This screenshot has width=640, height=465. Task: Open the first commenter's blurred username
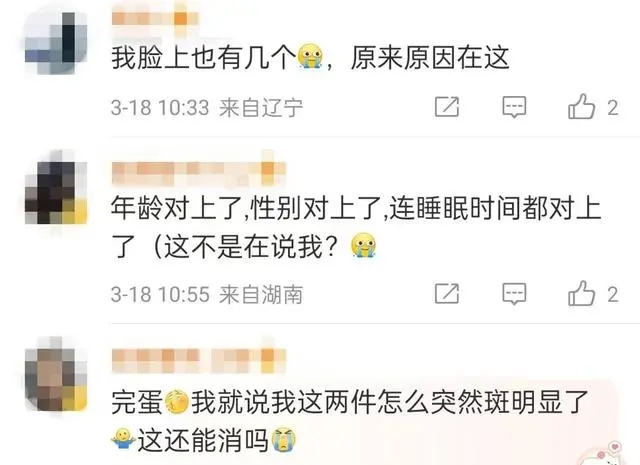coord(155,19)
